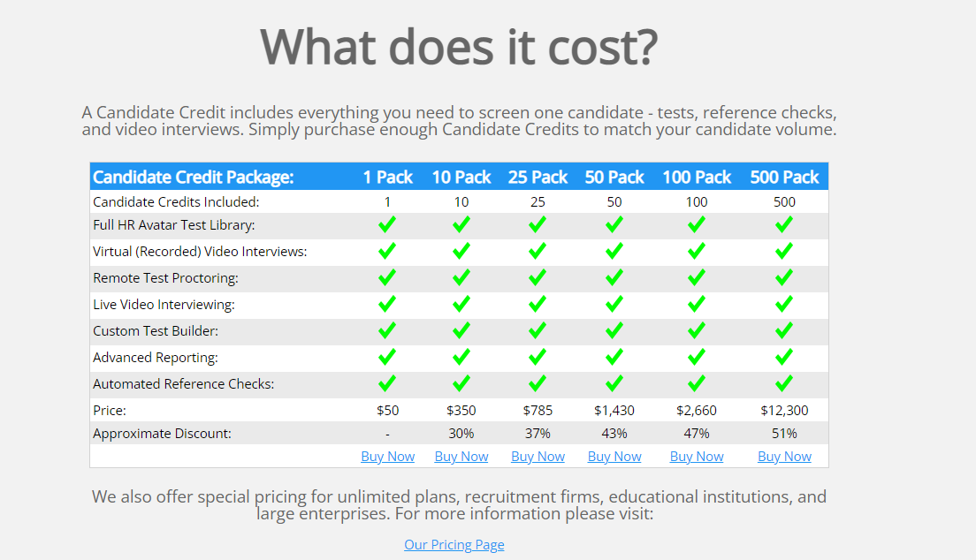Click the $12,300 price cell

click(x=784, y=411)
